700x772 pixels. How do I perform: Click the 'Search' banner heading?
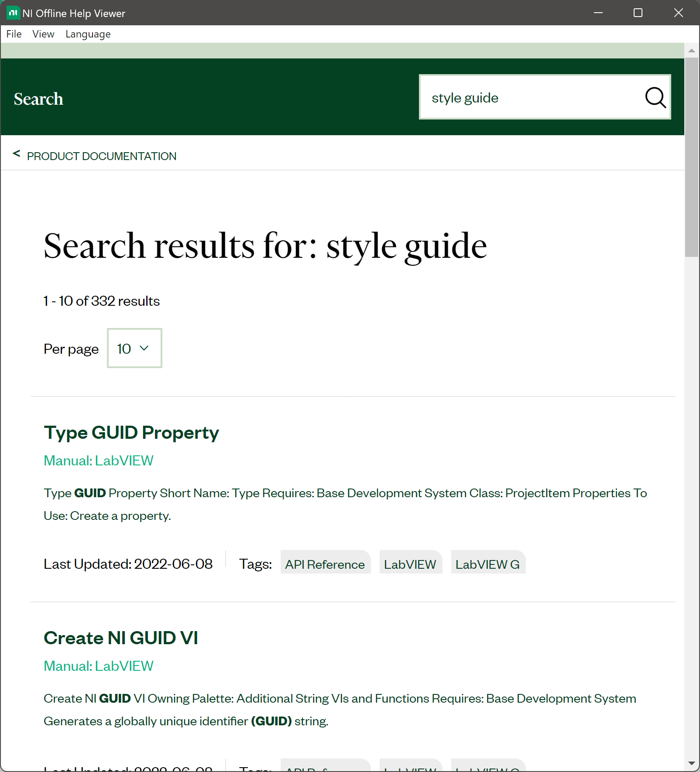[x=38, y=99]
